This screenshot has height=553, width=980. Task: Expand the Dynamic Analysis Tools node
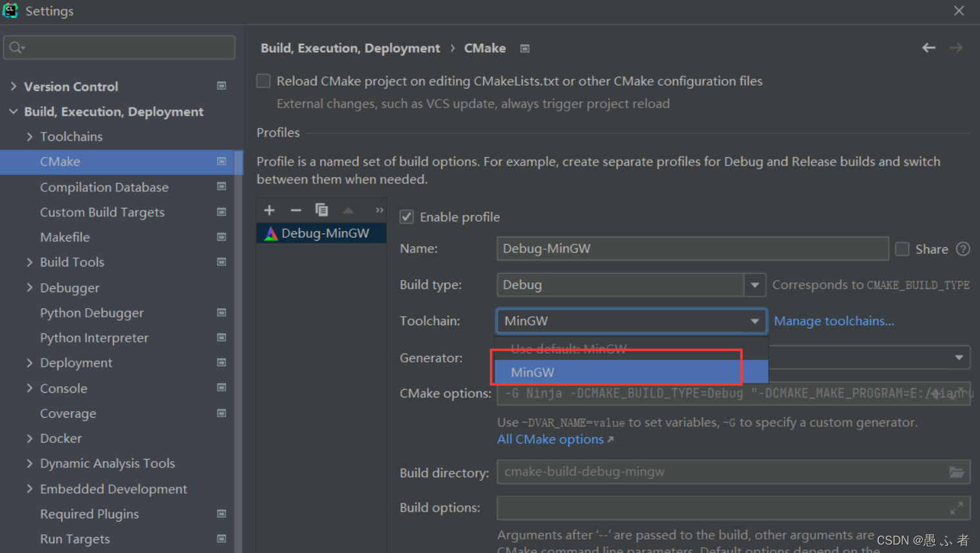[x=30, y=464]
